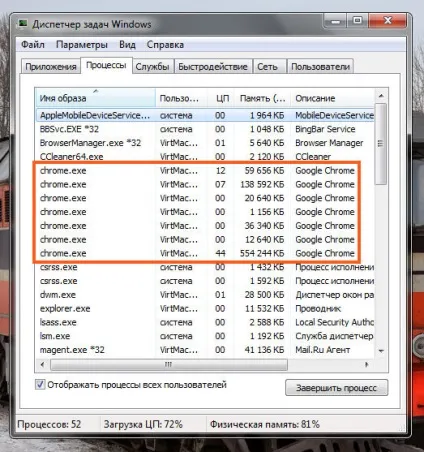
Task: Switch to the Процессы tab
Action: (x=106, y=65)
